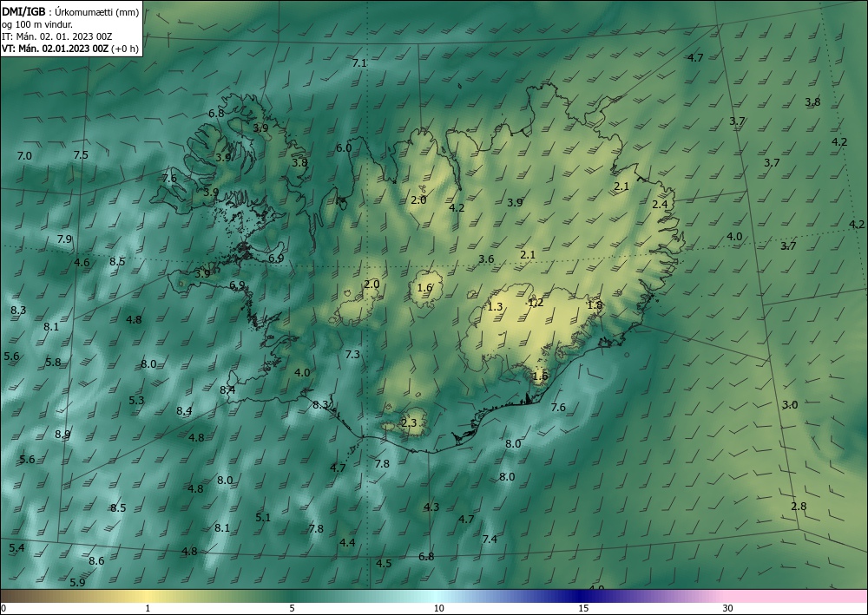Screen dimensions: 868x615
Task: Click the 3.0 value on the map
Action: pos(790,405)
